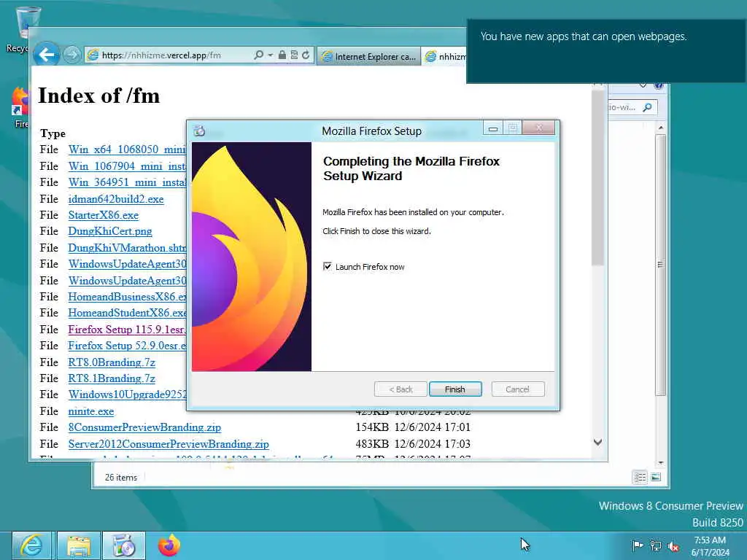Click Cancel in the Firefox Setup wizard
This screenshot has height=560, width=747.
517,389
